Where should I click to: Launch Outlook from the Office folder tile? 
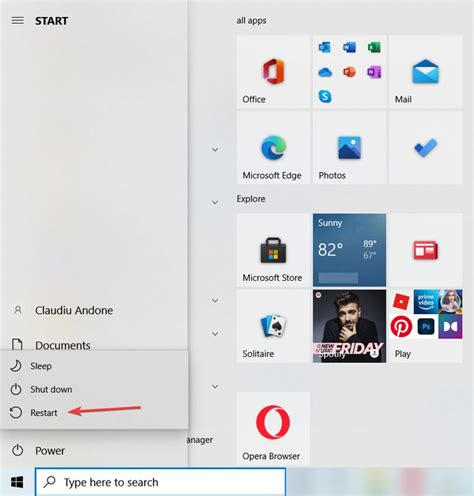[x=324, y=47]
